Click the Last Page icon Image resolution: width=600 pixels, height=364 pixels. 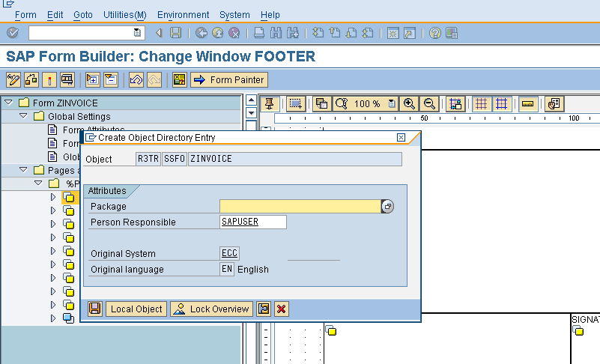pyautogui.click(x=368, y=33)
